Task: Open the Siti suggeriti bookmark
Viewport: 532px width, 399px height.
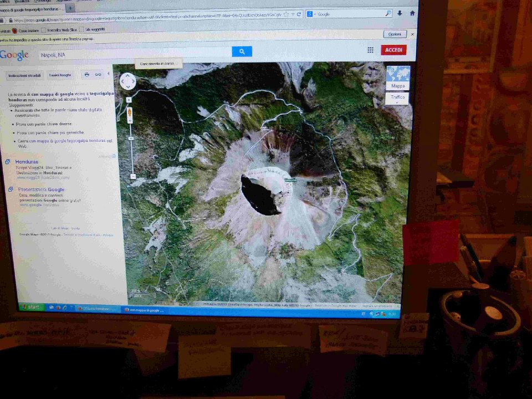Action: pyautogui.click(x=92, y=29)
